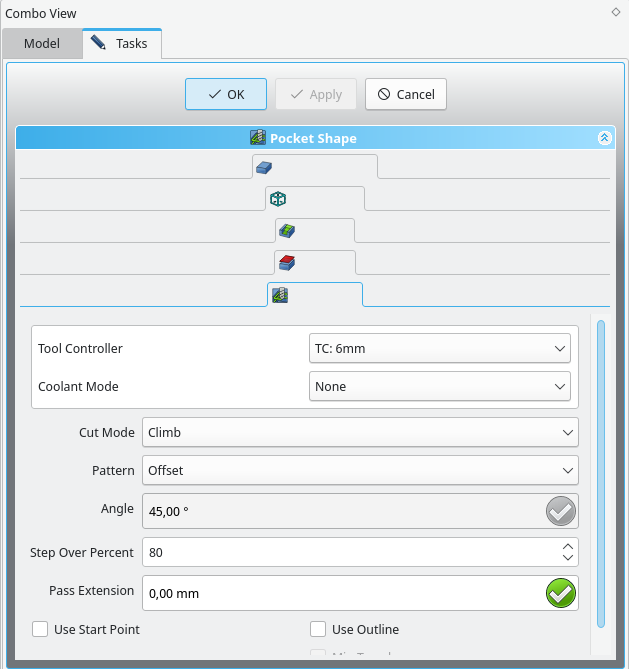
Task: Open the green striped block tab
Action: tap(287, 231)
